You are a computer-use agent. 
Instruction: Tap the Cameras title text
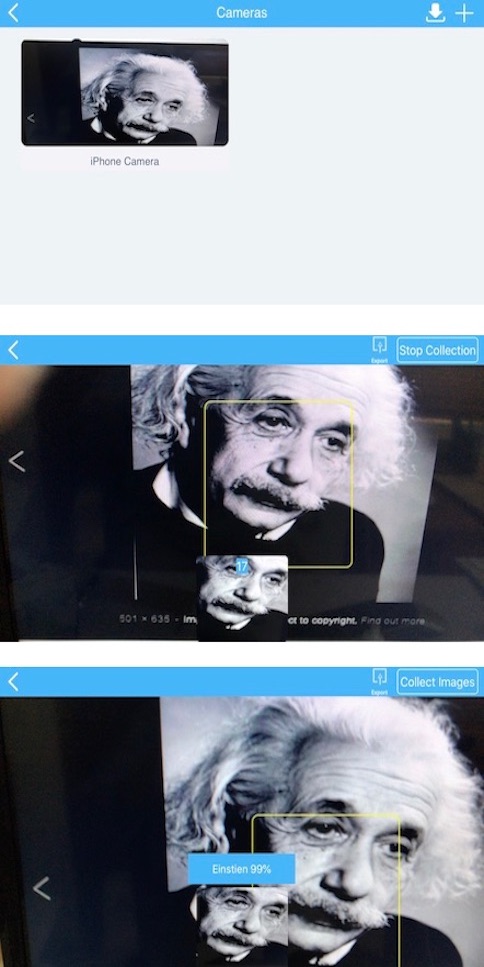pos(242,13)
